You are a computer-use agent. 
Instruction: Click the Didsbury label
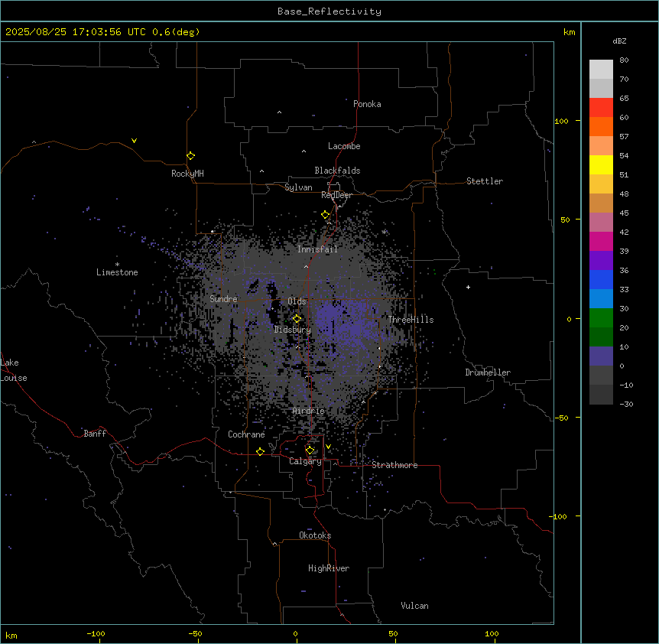[x=293, y=330]
